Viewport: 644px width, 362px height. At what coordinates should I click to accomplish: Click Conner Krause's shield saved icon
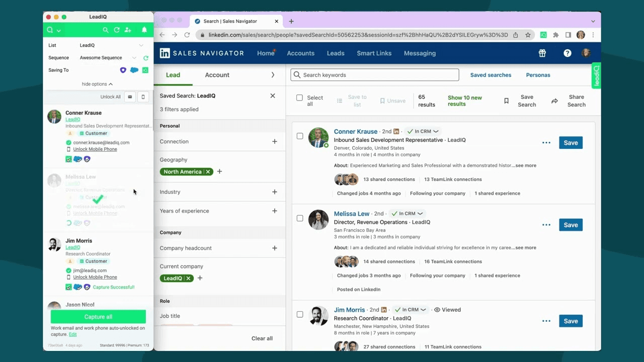[x=87, y=159]
